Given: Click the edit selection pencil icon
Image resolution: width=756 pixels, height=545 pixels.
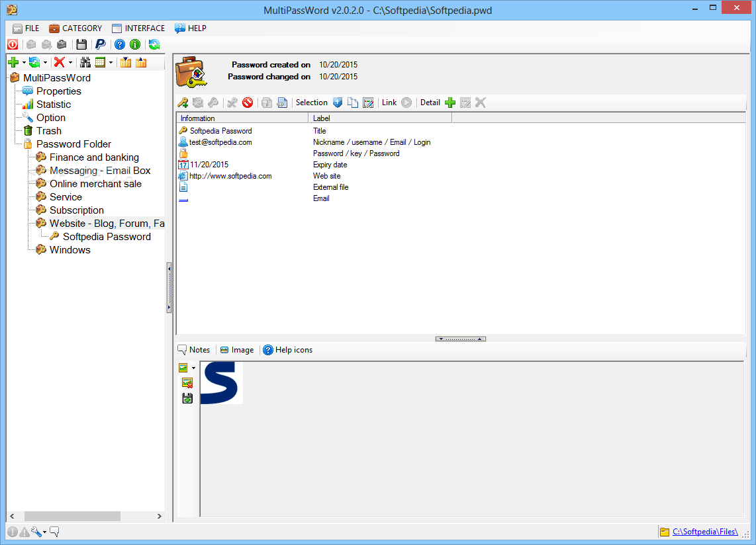Looking at the screenshot, I should coord(368,103).
